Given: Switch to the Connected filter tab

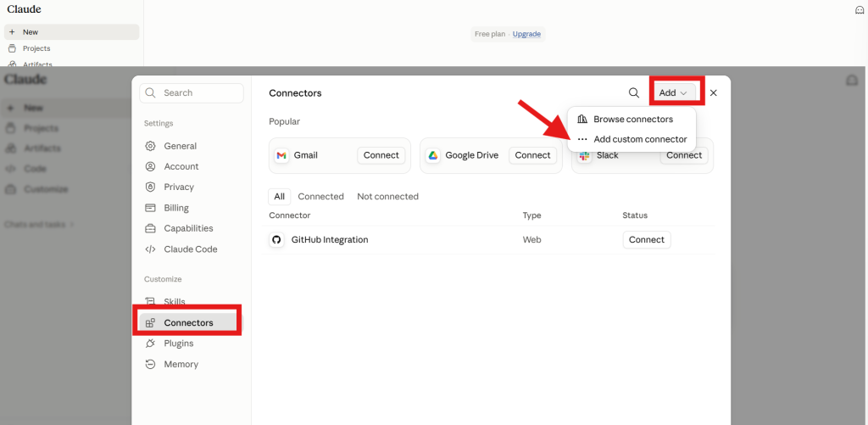Looking at the screenshot, I should pos(320,196).
